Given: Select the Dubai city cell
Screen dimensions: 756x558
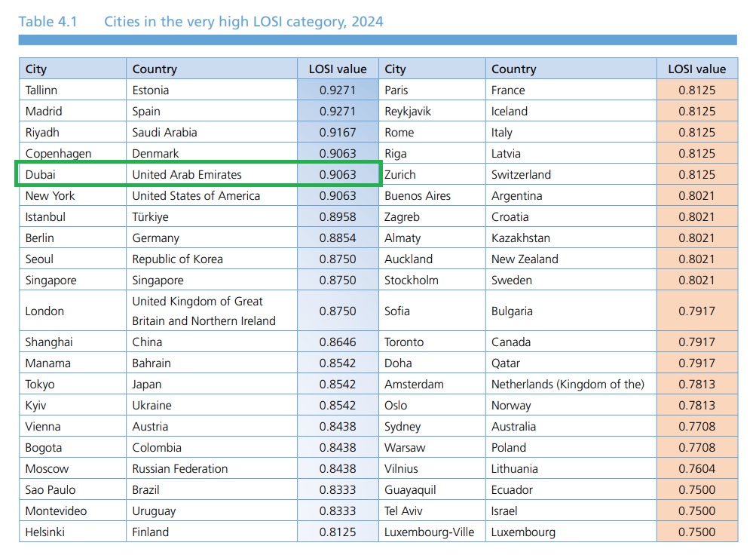Looking at the screenshot, I should point(41,174).
